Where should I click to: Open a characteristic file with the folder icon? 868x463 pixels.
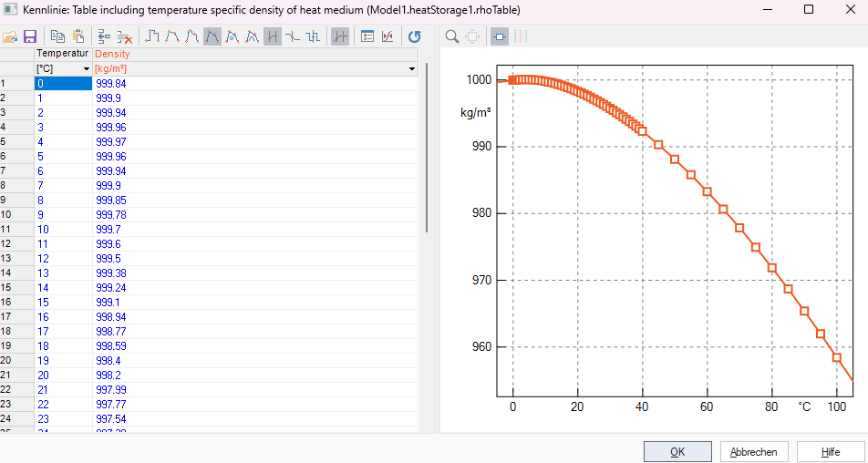pos(10,36)
